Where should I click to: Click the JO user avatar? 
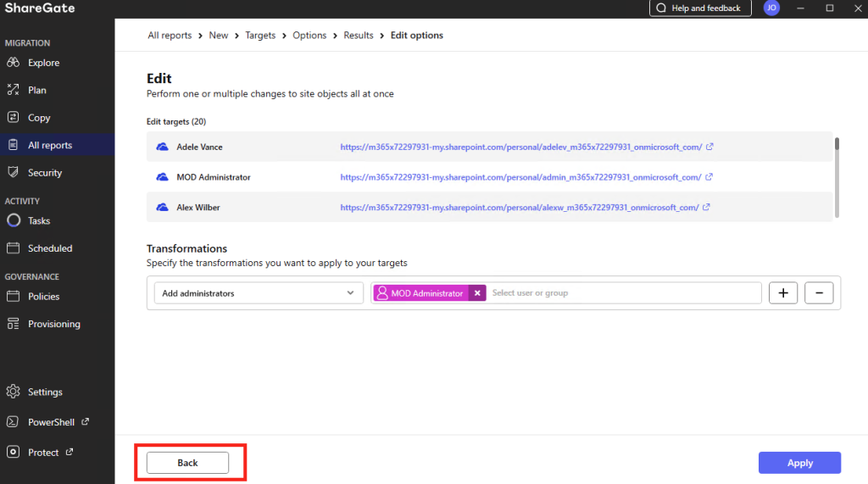pyautogui.click(x=771, y=8)
